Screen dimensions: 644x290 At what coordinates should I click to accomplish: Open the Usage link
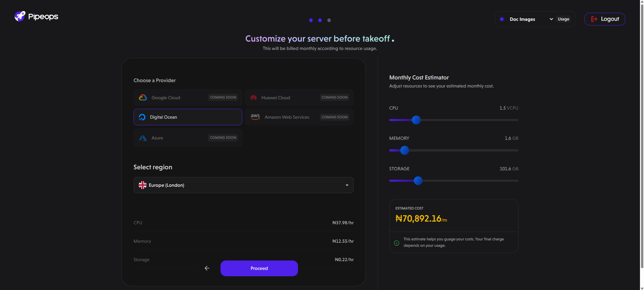(563, 19)
